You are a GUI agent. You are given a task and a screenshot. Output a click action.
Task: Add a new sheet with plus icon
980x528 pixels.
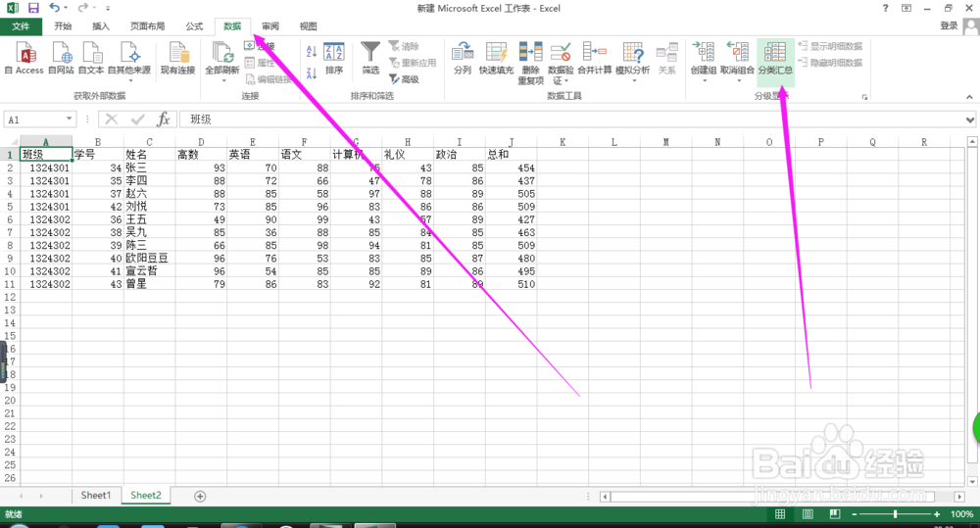coord(200,496)
